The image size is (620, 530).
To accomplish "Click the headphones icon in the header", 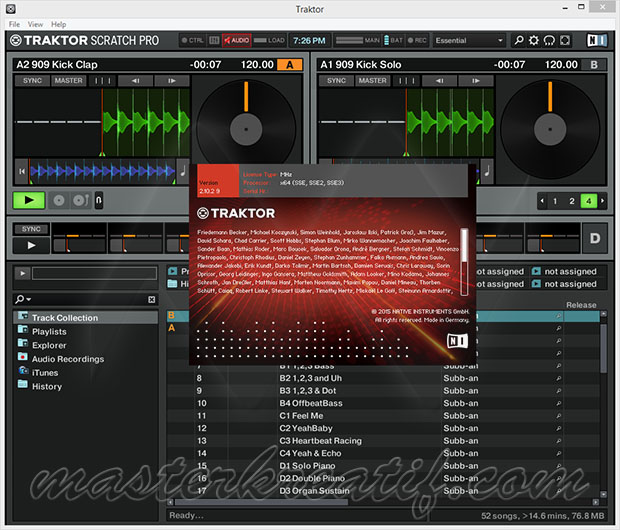I will pos(549,40).
